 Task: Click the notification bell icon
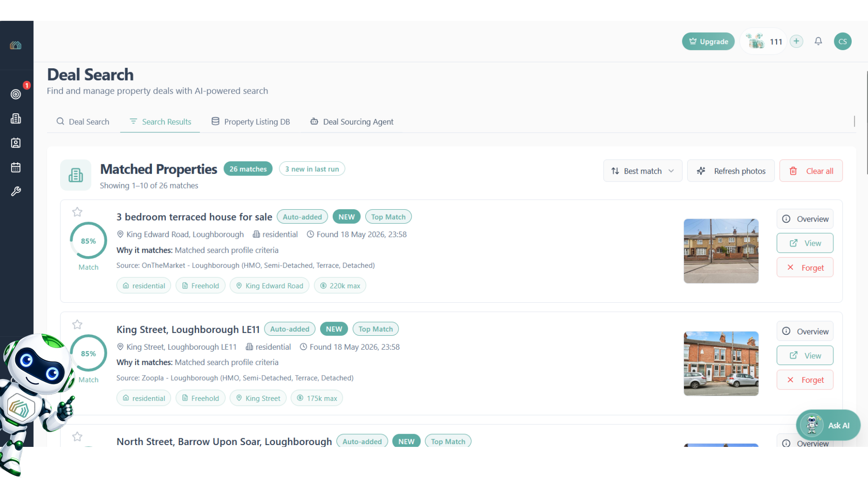coord(818,42)
